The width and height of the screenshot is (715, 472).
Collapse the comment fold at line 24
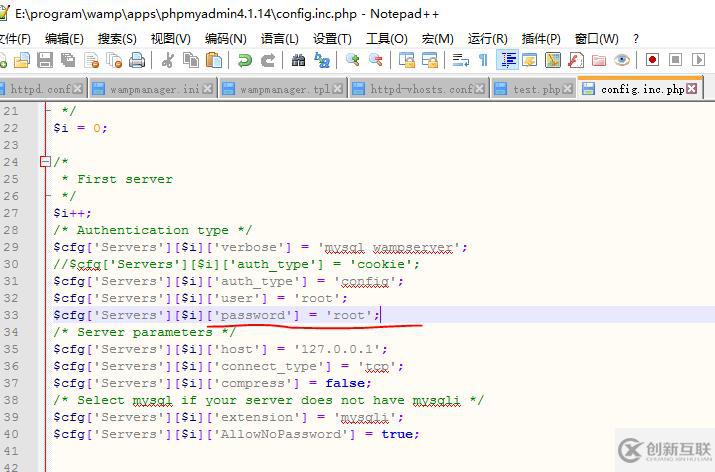click(x=45, y=161)
